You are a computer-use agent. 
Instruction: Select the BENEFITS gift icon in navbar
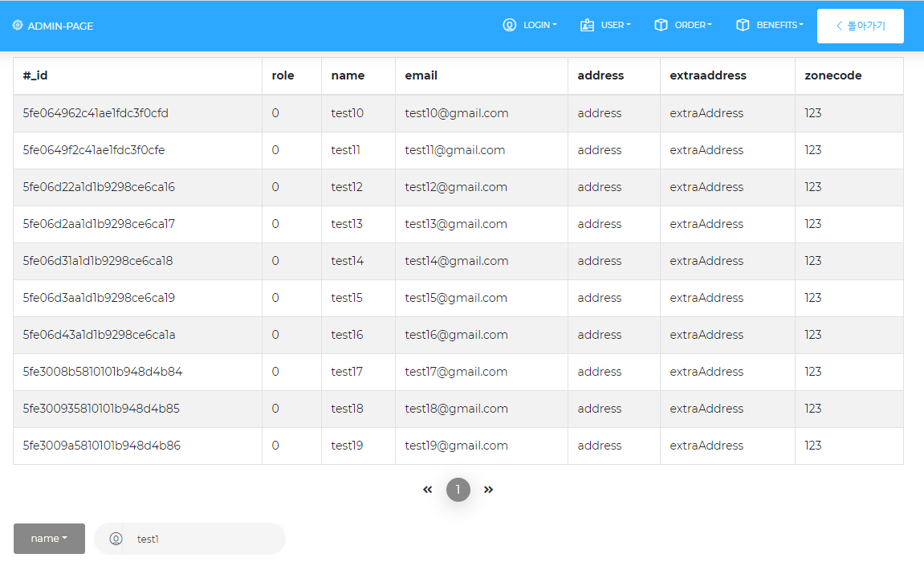[x=741, y=25]
